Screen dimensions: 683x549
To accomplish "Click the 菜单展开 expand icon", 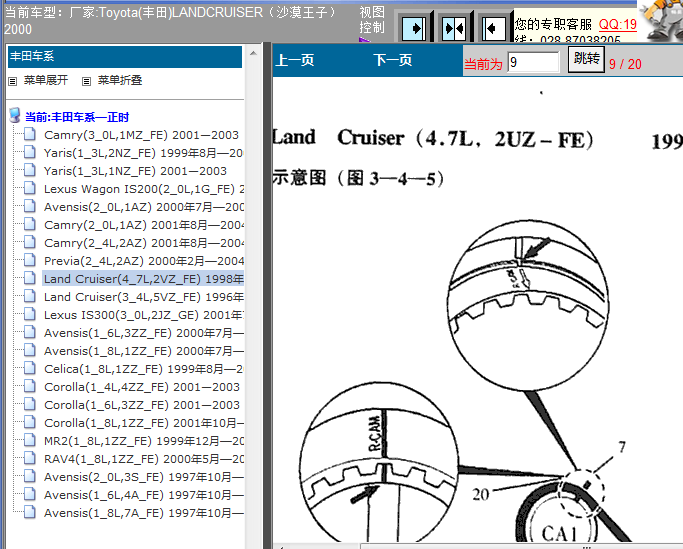I will pos(13,81).
